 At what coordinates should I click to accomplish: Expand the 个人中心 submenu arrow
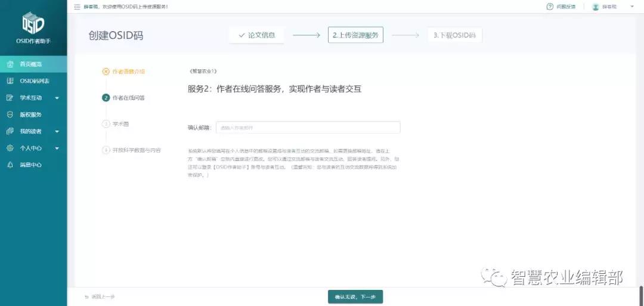click(57, 148)
